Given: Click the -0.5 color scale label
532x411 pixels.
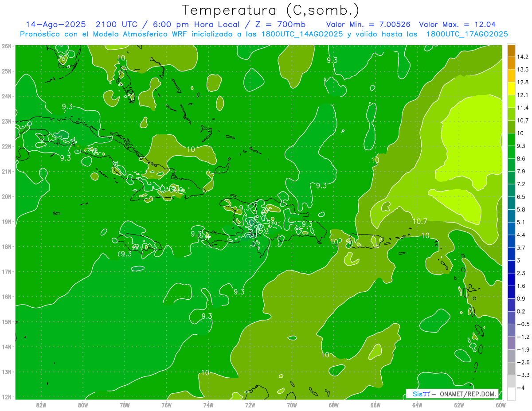Looking at the screenshot, I should tap(523, 324).
